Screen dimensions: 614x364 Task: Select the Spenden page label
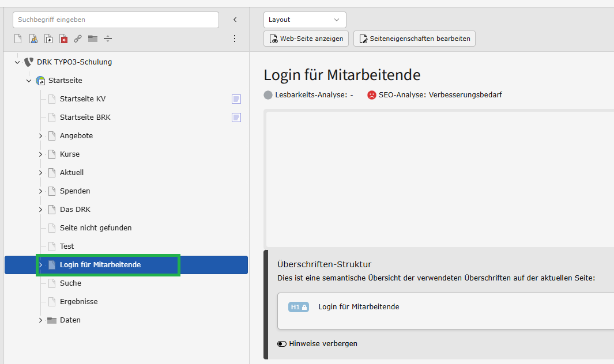(75, 191)
